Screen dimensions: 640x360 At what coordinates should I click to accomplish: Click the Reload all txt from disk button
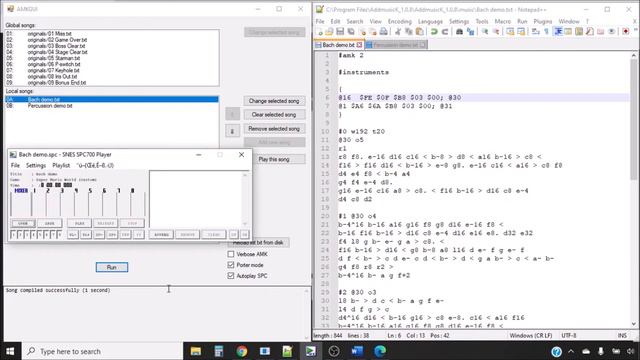click(258, 242)
